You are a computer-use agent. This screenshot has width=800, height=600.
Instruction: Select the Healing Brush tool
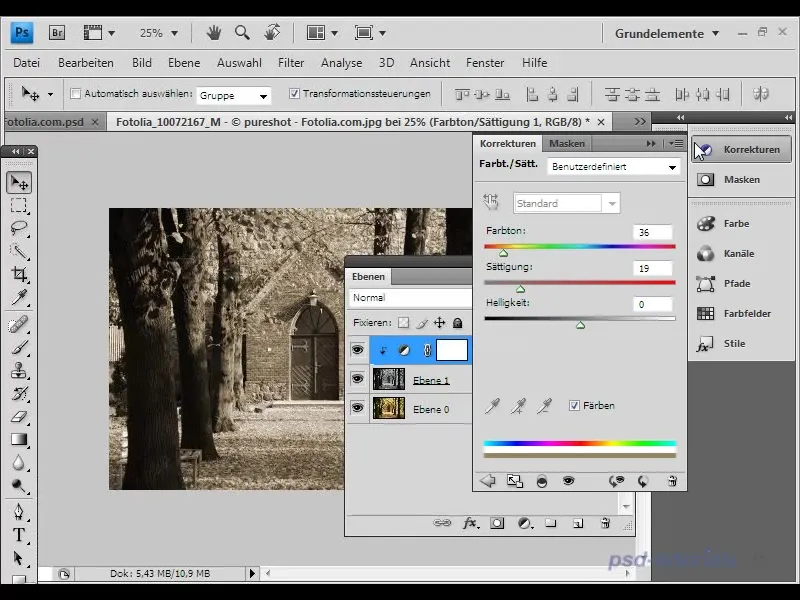[19, 324]
